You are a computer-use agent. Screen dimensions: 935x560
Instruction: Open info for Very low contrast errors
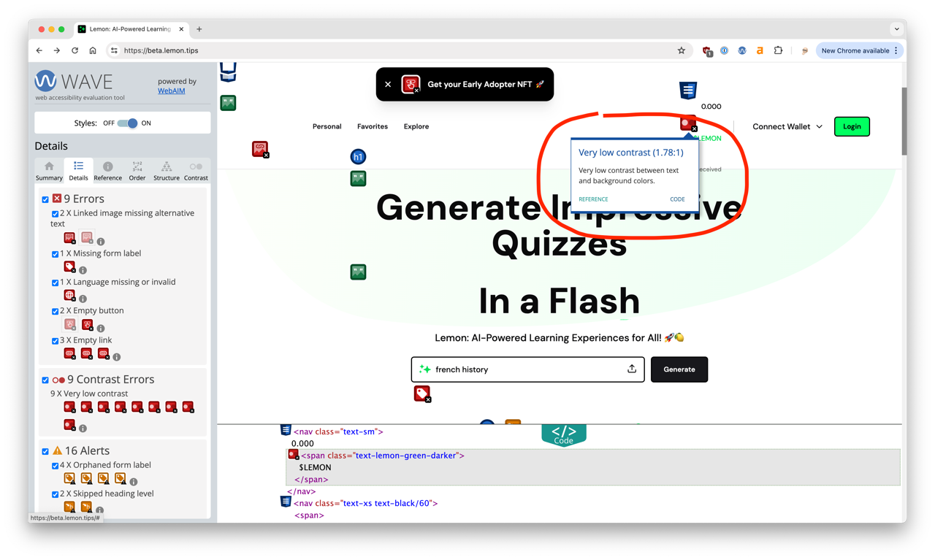click(83, 429)
